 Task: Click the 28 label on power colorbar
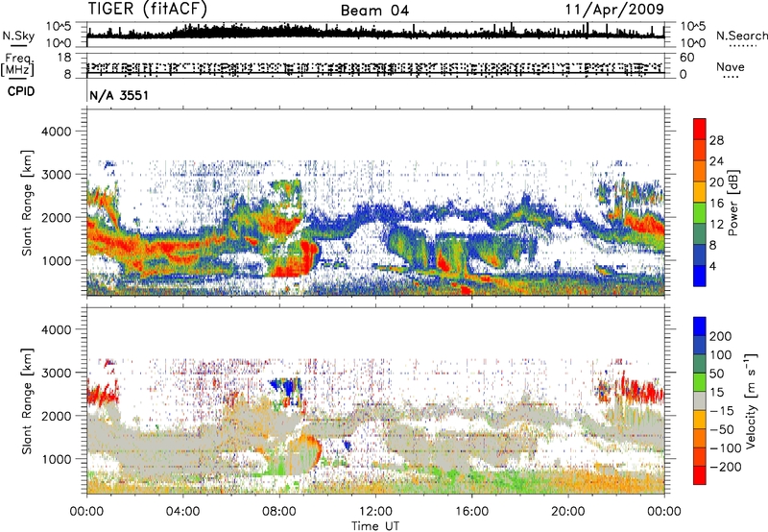(x=716, y=140)
